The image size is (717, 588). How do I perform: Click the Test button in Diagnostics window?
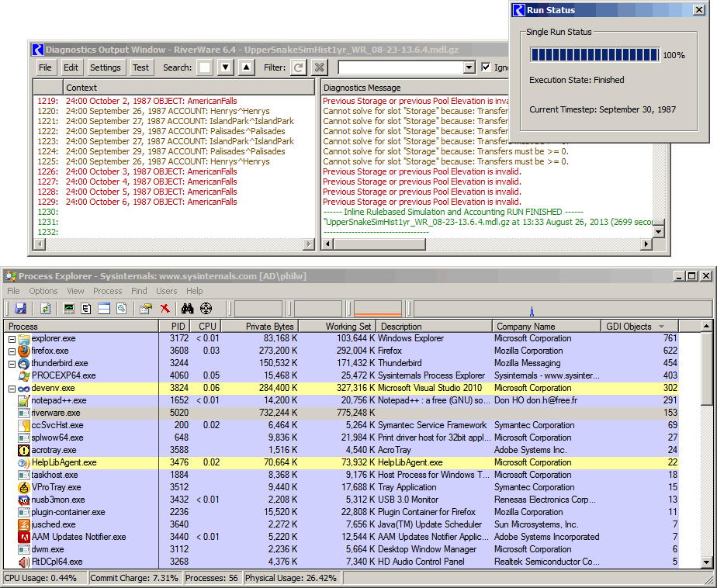tap(141, 67)
